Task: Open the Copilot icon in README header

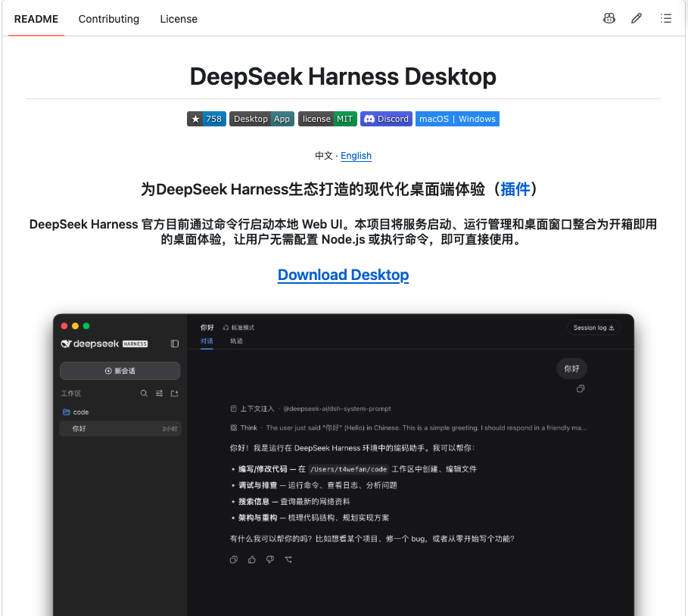Action: (609, 18)
